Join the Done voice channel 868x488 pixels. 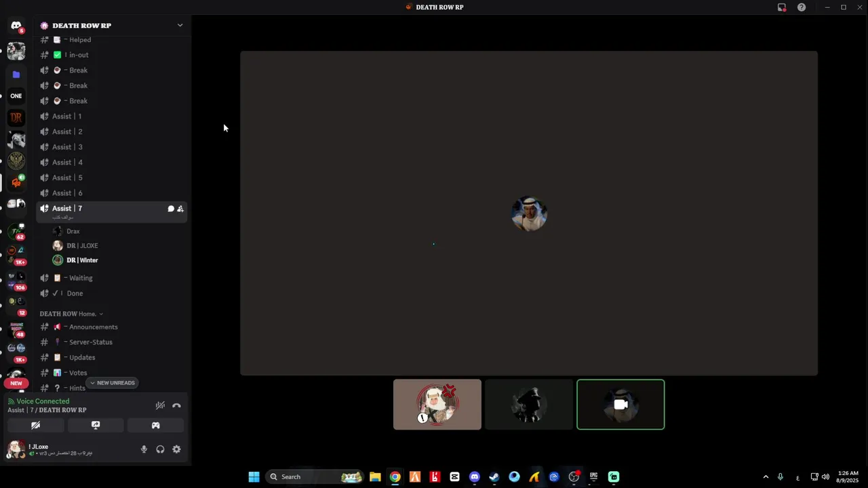tap(111, 293)
